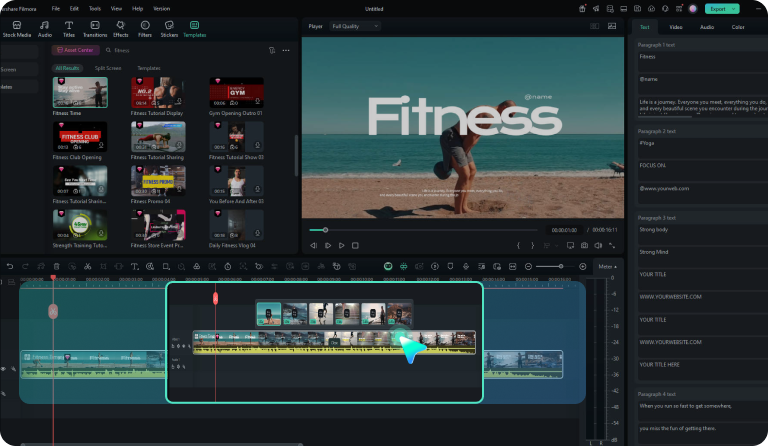Open the Transitions panel
Viewport: 768px width, 446px height.
click(x=95, y=29)
